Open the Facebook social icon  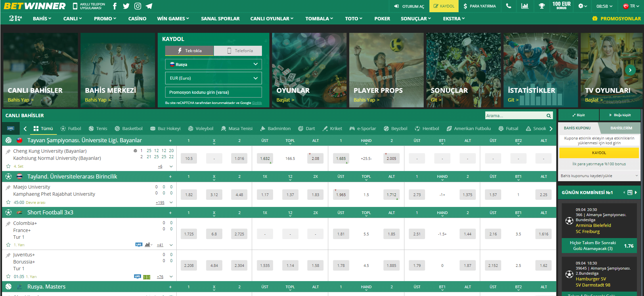tap(115, 6)
